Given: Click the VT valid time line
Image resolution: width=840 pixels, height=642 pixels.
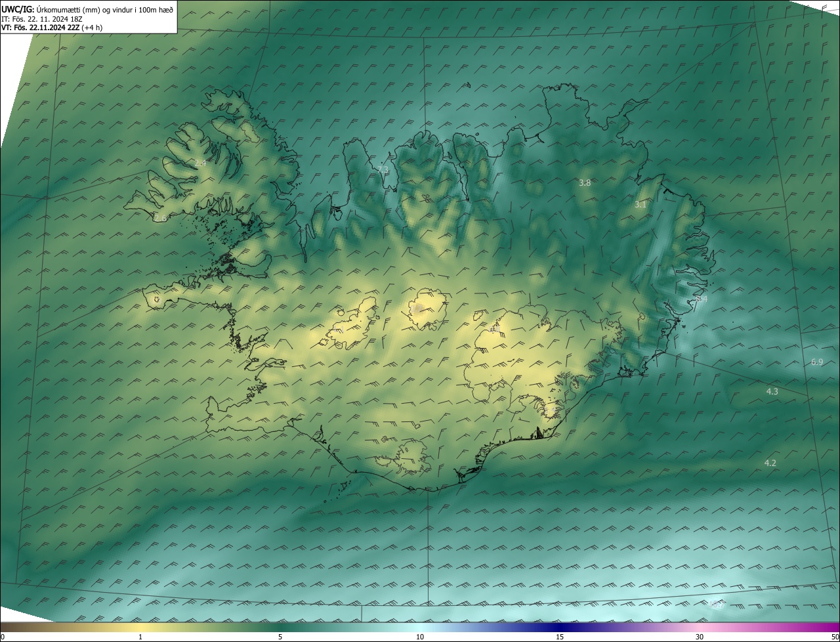Looking at the screenshot, I should click(52, 28).
